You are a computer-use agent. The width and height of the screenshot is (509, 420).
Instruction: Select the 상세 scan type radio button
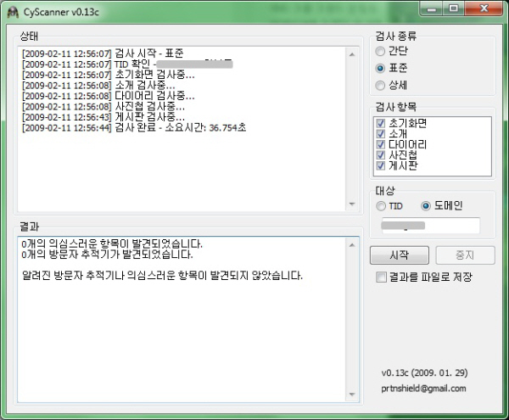(x=380, y=86)
